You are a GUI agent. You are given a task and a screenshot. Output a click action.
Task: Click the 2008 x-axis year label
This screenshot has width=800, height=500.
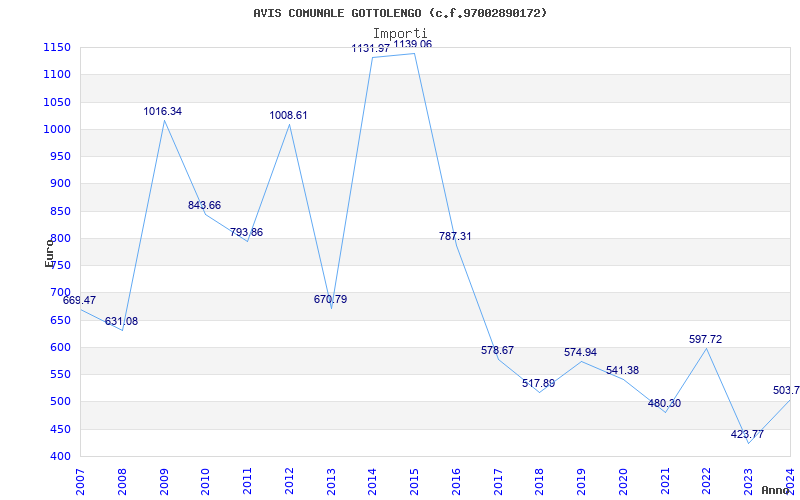122,482
